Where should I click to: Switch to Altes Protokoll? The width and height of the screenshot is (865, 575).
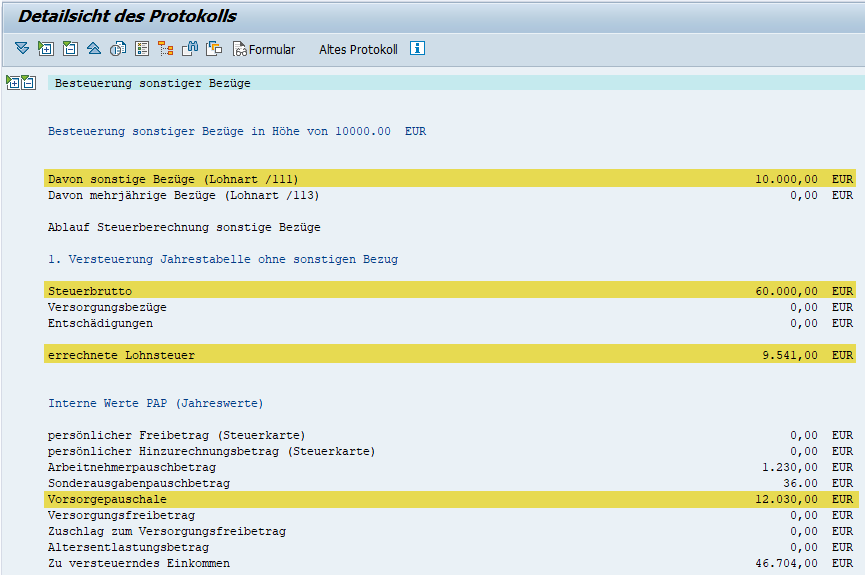point(358,49)
